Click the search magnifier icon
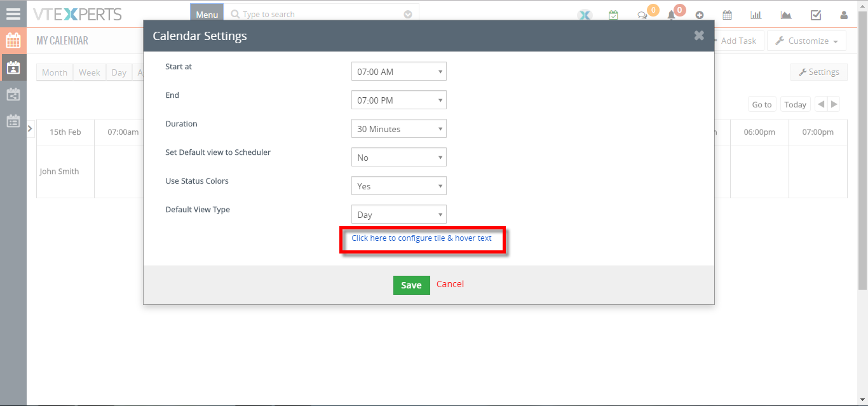The width and height of the screenshot is (868, 406). [x=235, y=14]
